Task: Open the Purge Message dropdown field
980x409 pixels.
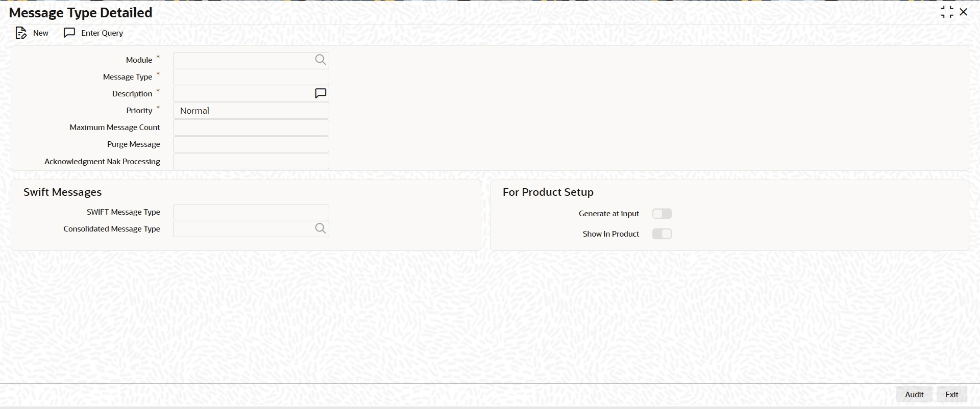Action: (x=251, y=144)
